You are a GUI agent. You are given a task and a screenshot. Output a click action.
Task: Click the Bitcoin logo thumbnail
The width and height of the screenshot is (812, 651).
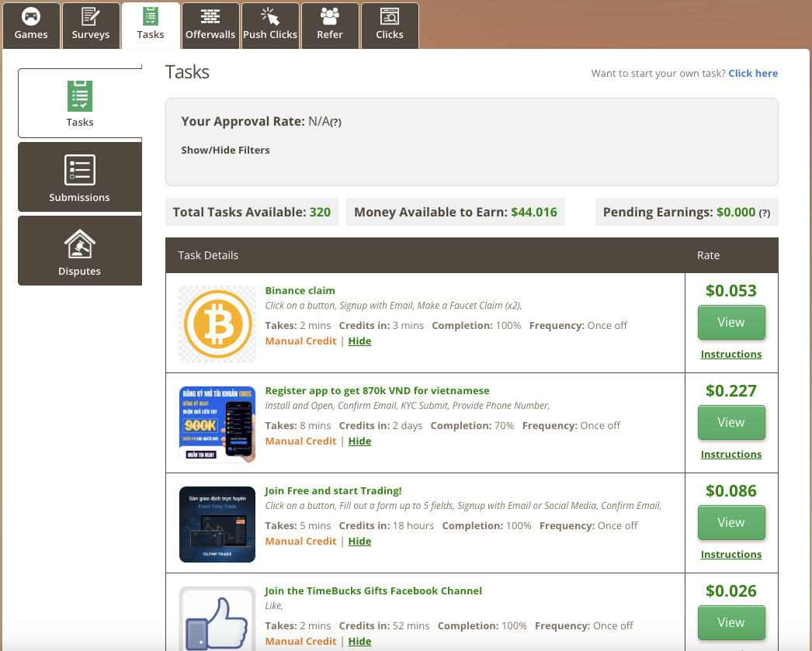coord(217,324)
